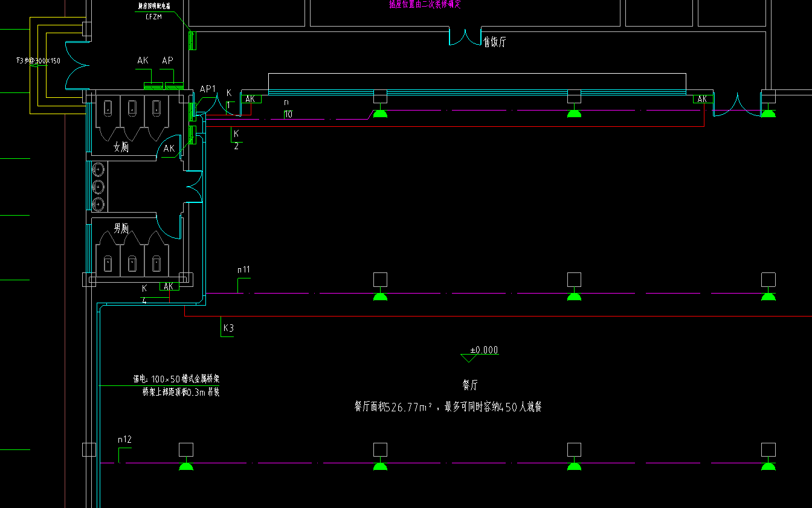The image size is (812, 508).
Task: Select the elevation triangle marker under ±0.000
Action: point(469,358)
